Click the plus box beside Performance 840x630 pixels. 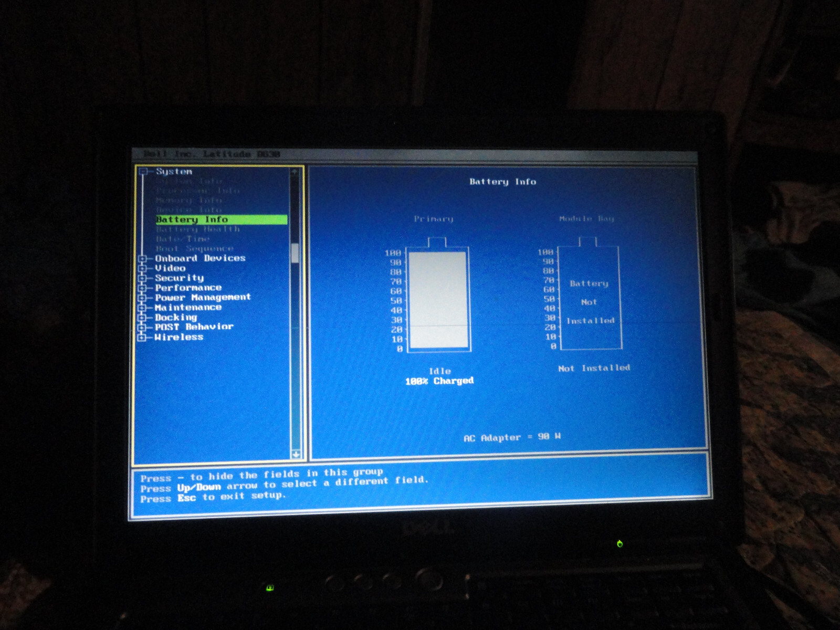point(142,288)
